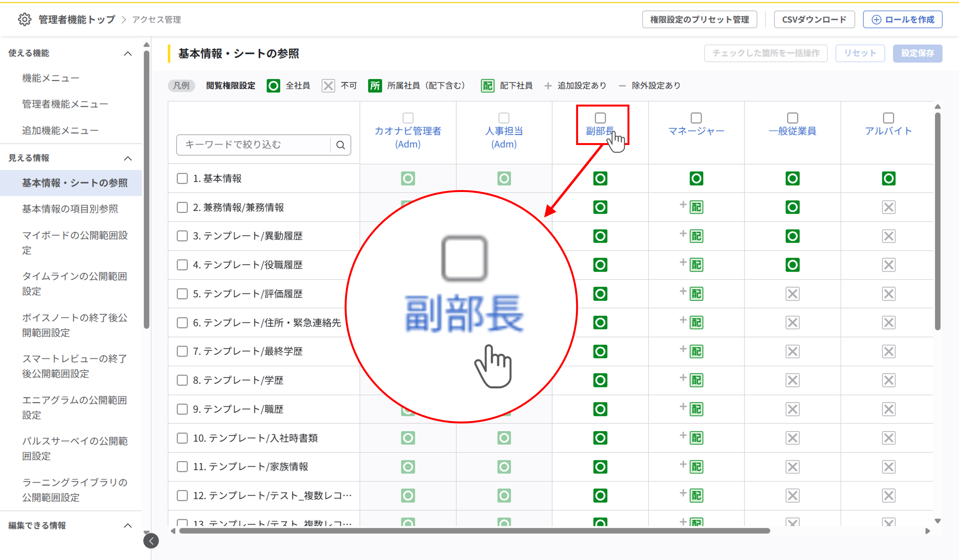Image resolution: width=959 pixels, height=560 pixels.
Task: Check the マネージャー column checkbox
Action: [696, 118]
